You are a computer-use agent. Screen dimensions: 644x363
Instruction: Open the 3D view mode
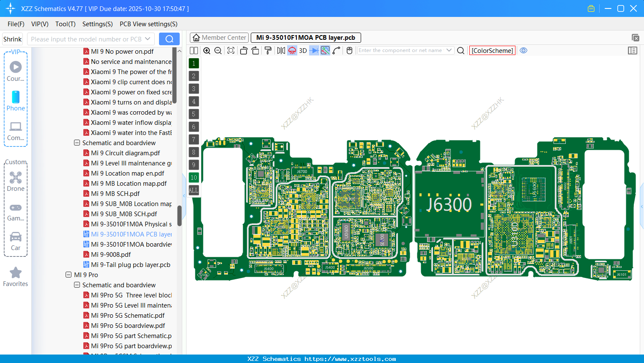coord(302,50)
